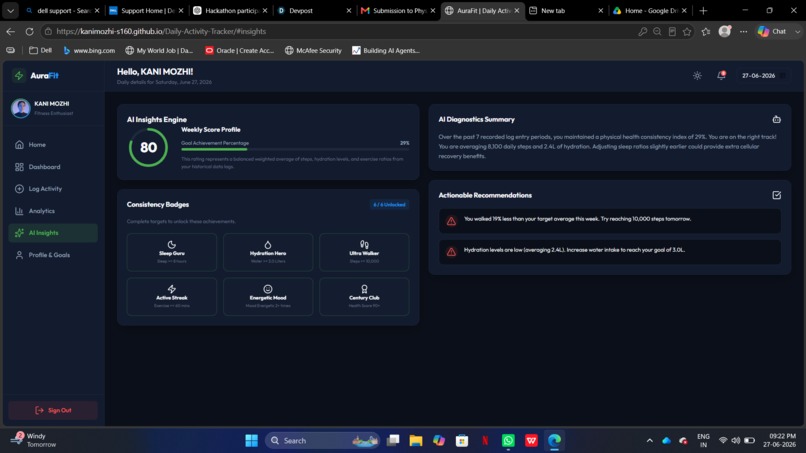Click the checklist icon in Actionable Recommendations
The height and width of the screenshot is (453, 806).
pos(776,195)
